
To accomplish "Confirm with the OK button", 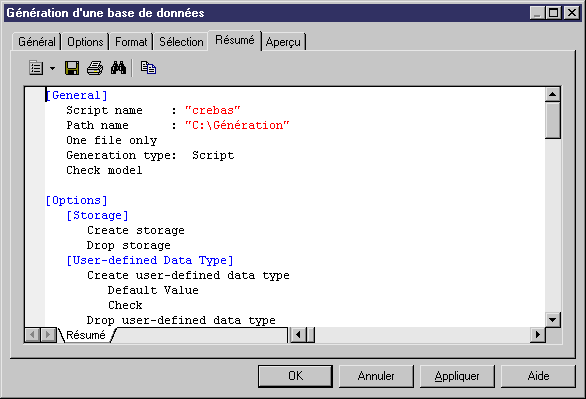I will pos(295,376).
